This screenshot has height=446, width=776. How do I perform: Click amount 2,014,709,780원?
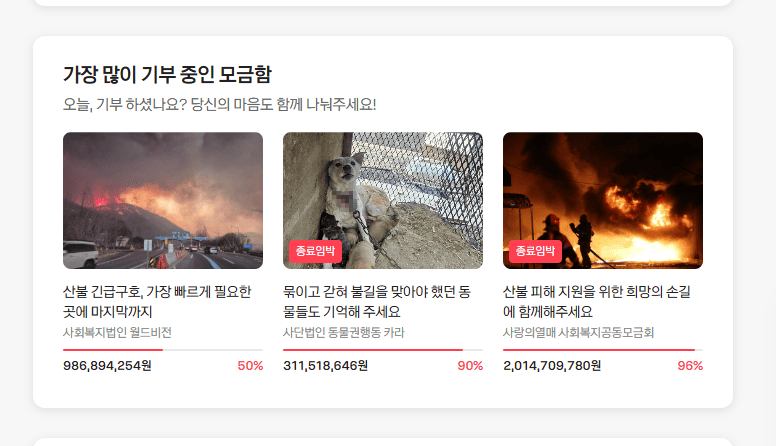pos(552,366)
